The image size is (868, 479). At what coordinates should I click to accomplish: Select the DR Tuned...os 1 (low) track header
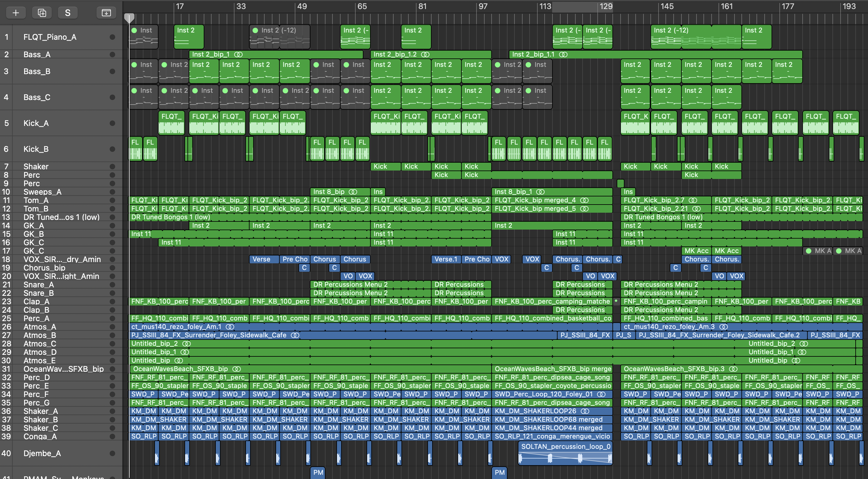click(61, 217)
